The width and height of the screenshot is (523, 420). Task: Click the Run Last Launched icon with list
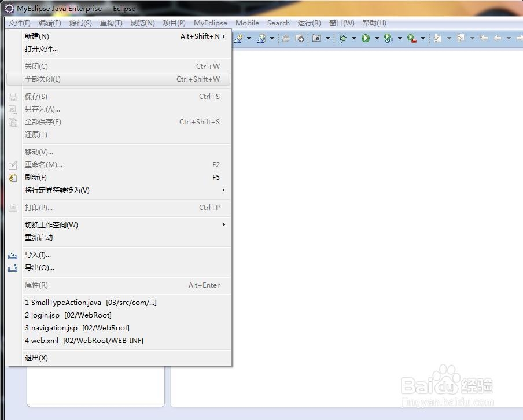click(x=389, y=38)
